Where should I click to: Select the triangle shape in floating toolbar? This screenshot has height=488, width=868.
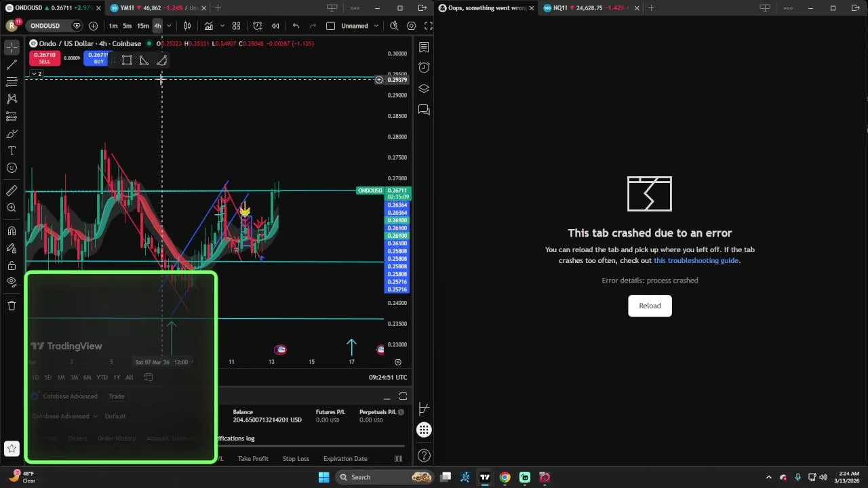click(x=144, y=61)
